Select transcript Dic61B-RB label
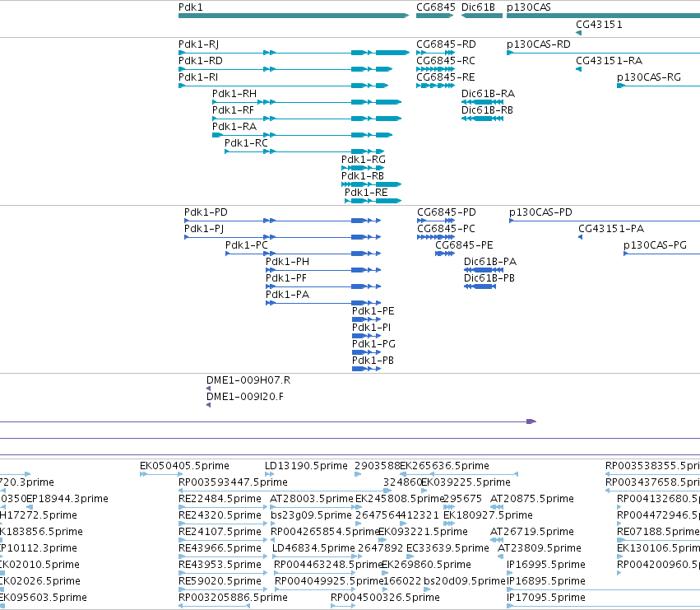The width and height of the screenshot is (700, 610). [487, 110]
